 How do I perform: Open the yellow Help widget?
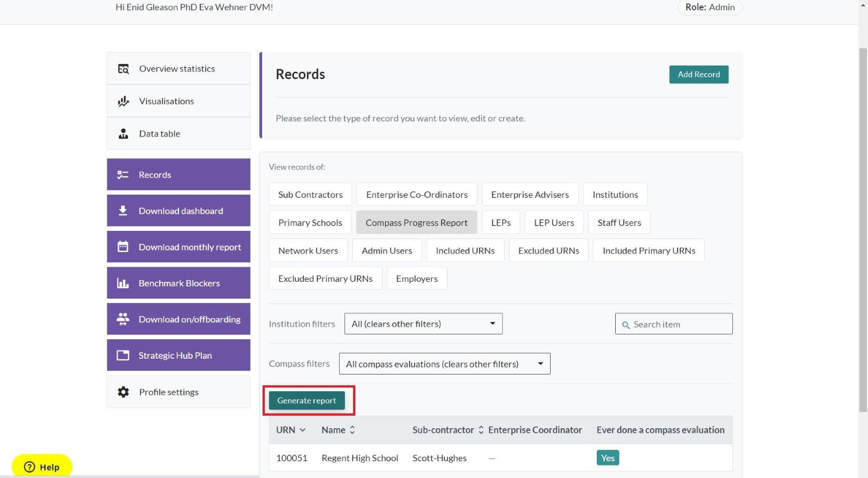pos(42,467)
